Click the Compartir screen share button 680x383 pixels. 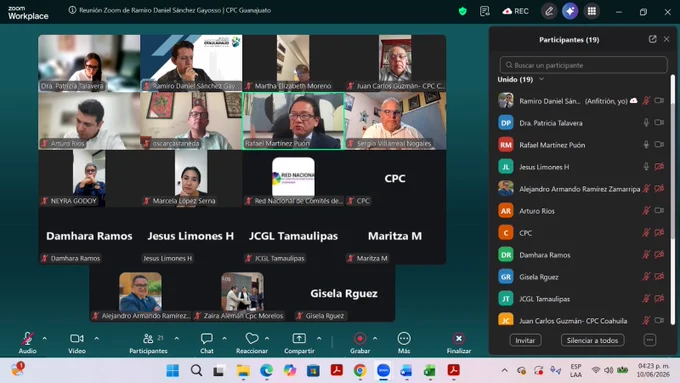point(299,343)
